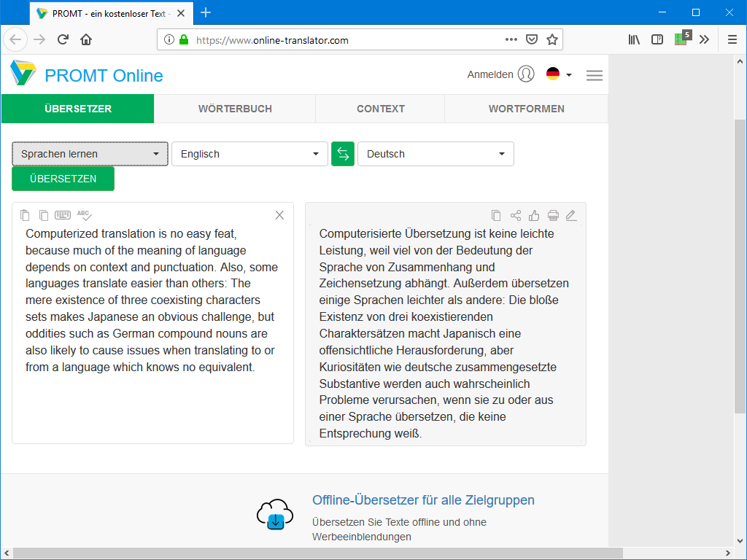Image resolution: width=747 pixels, height=560 pixels.
Task: Reload the current page
Action: (x=63, y=39)
